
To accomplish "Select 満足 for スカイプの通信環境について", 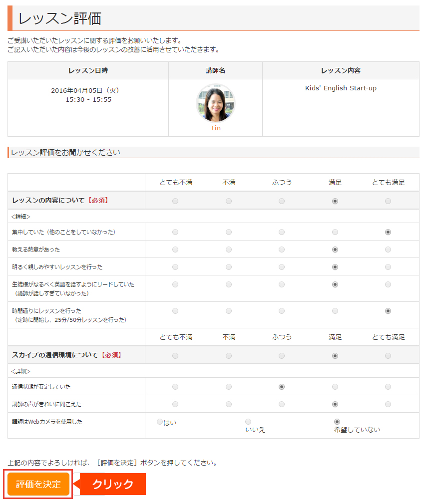I will pyautogui.click(x=335, y=356).
